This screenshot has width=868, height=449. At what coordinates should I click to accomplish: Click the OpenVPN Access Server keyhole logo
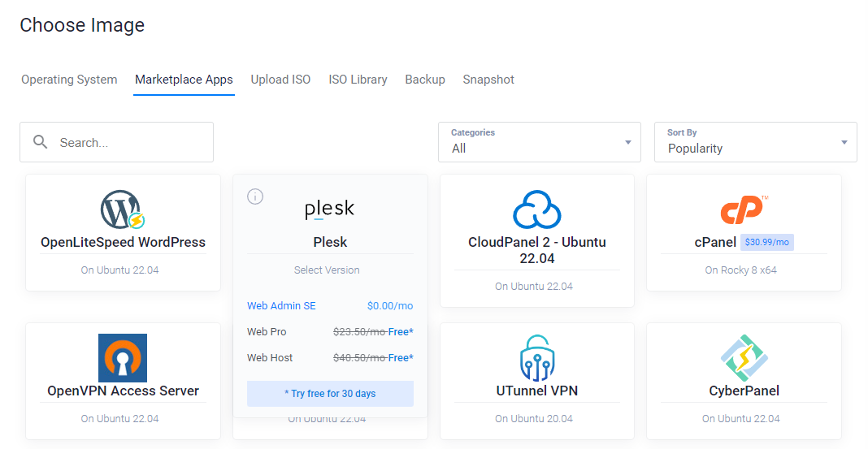coord(123,358)
